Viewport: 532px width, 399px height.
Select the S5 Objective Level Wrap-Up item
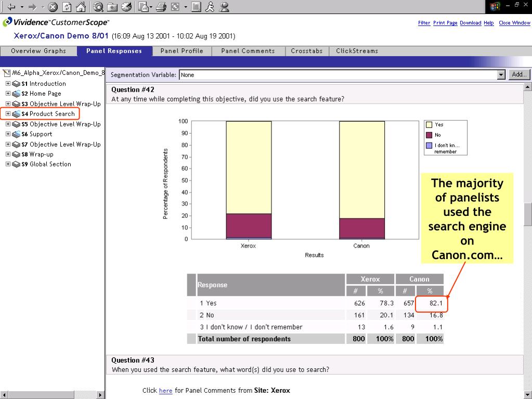point(61,124)
